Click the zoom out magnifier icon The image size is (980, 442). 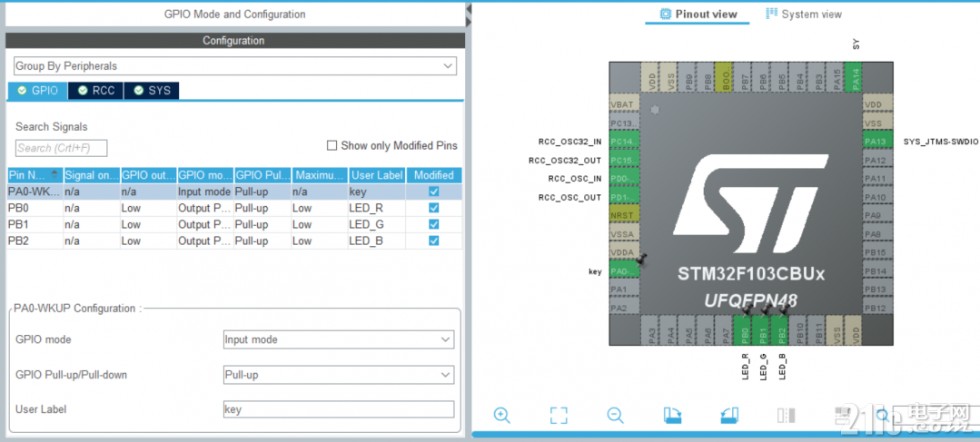(615, 415)
